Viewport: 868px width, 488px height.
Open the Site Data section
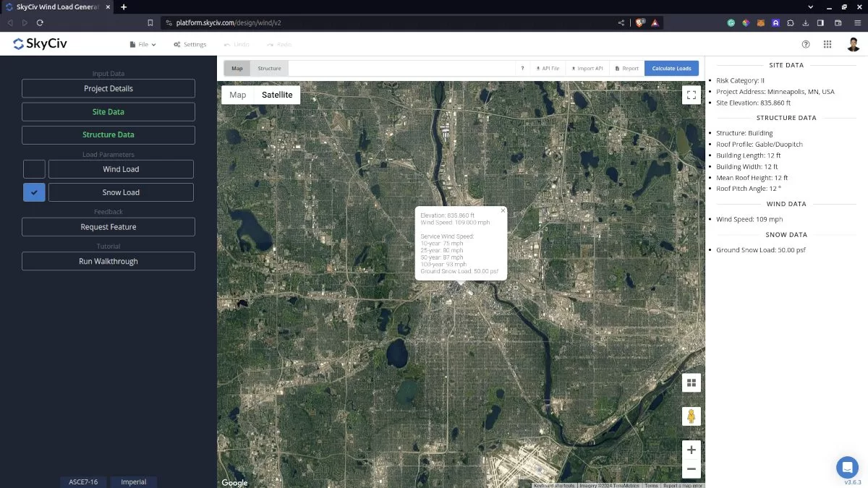109,112
